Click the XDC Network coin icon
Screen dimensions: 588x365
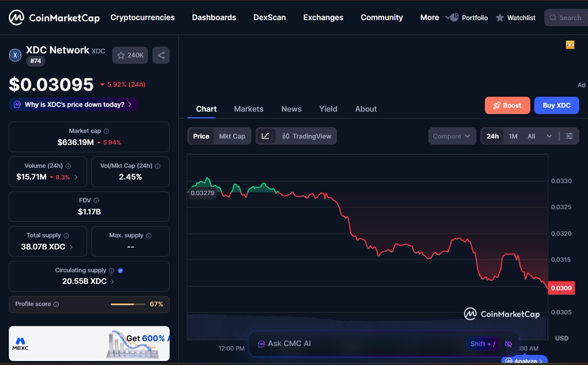tap(15, 55)
